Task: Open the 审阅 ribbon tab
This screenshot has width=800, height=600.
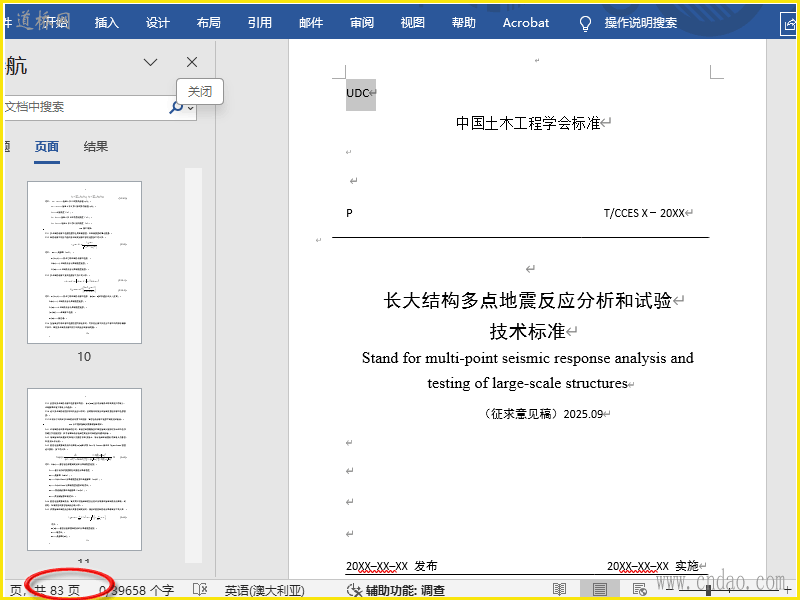Action: 362,23
